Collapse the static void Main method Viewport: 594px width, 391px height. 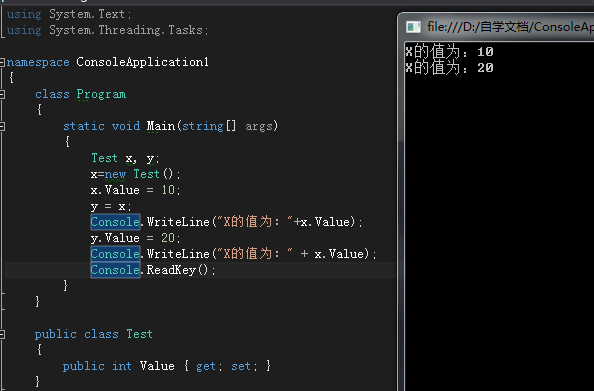tap(2, 126)
